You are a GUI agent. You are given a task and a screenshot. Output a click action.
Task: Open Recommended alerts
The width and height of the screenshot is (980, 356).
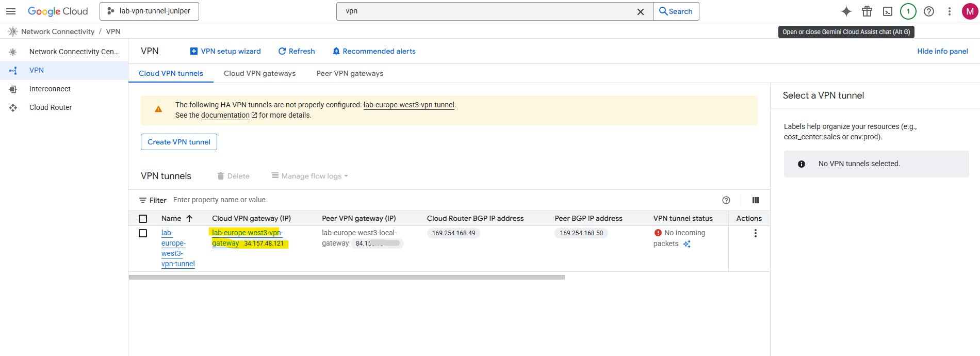[374, 51]
